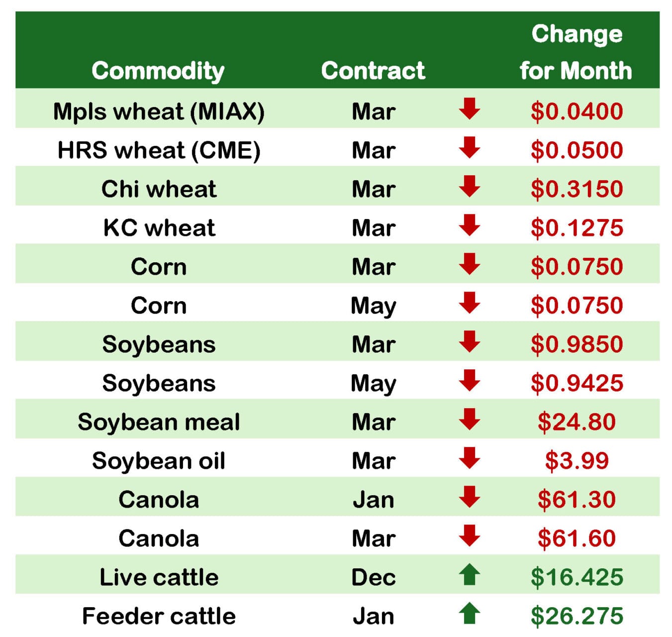Click the down arrow for Canola Jan contract
This screenshot has height=637, width=672.
click(x=469, y=497)
